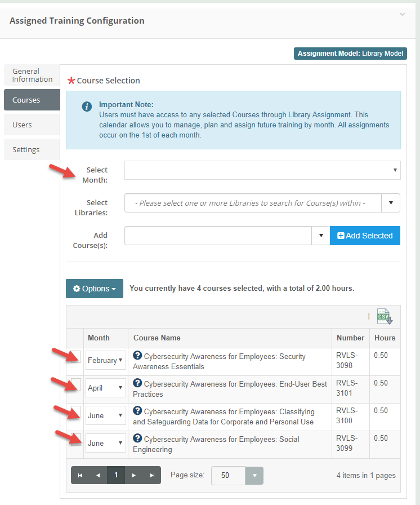Open the Page size dropdown
Screen dimensions: 420x505
point(254,475)
